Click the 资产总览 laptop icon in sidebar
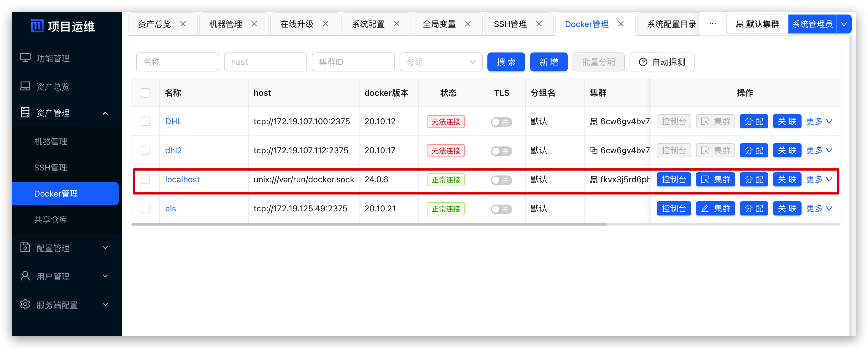 click(25, 87)
